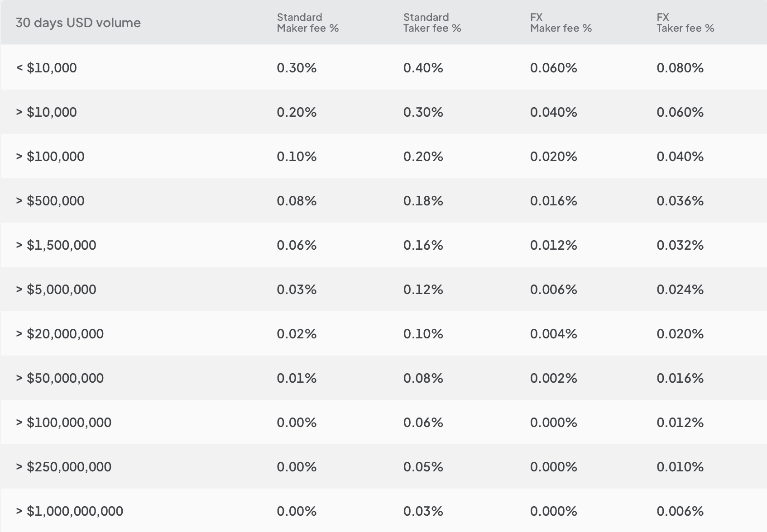Click the > $5,000,000 volume tier label
This screenshot has height=532, width=767.
tap(56, 290)
